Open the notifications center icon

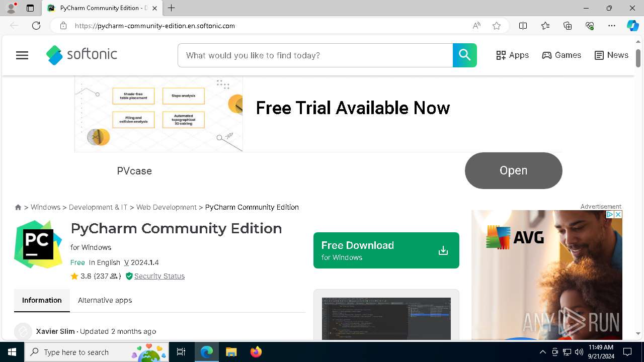[627, 352]
